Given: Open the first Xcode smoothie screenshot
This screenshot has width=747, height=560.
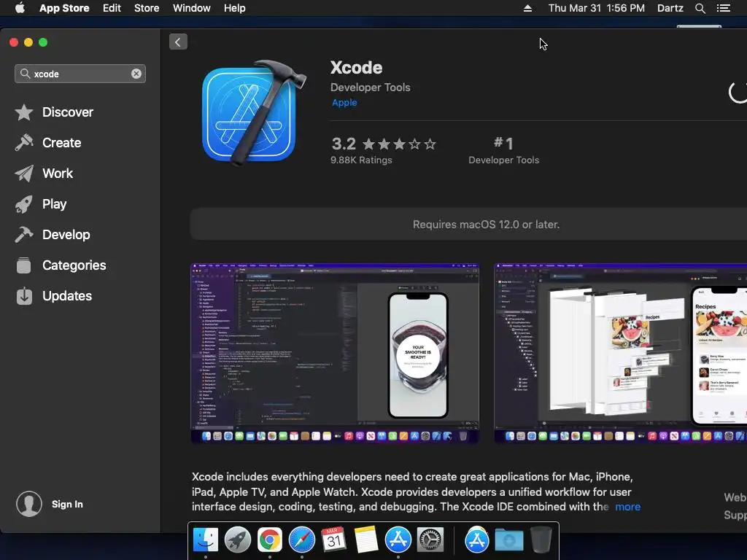Looking at the screenshot, I should [335, 354].
